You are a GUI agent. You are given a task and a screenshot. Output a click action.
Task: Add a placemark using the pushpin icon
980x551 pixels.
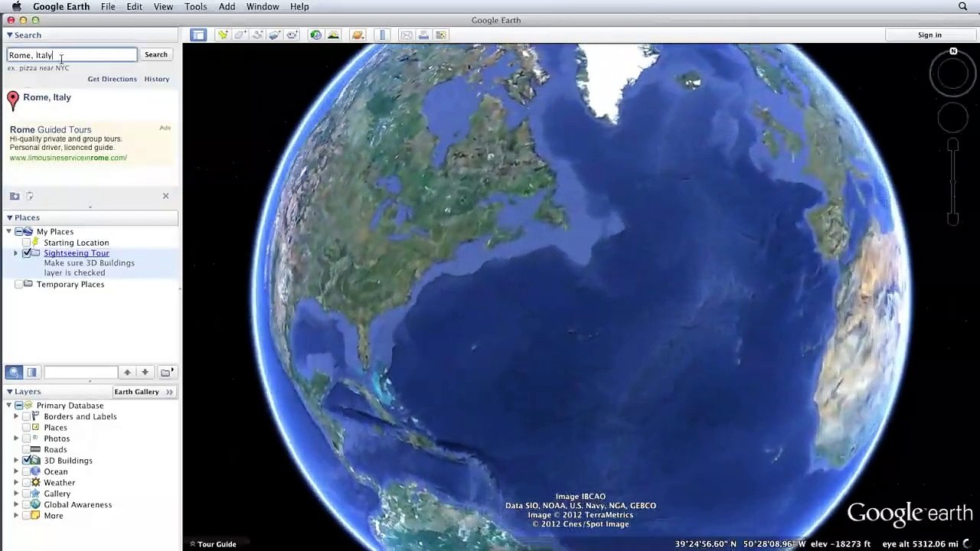coord(222,35)
